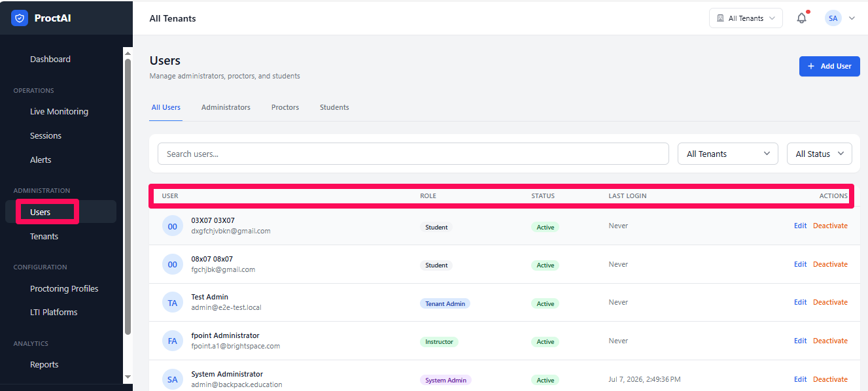Click the Student badge in 08x07 row
This screenshot has width=868, height=391.
[436, 265]
